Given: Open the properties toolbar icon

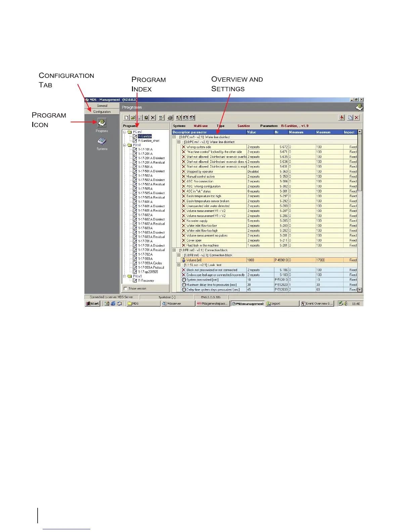Looking at the screenshot, I should [x=161, y=118].
